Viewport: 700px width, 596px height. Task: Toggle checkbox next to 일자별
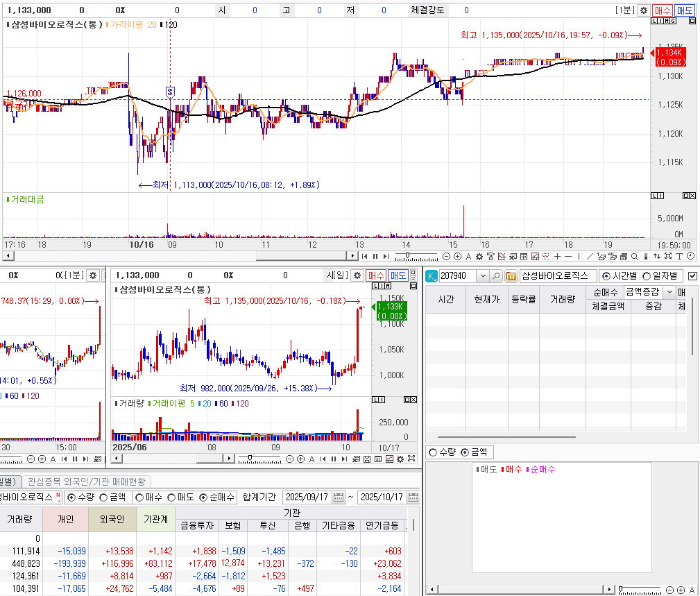click(x=692, y=276)
